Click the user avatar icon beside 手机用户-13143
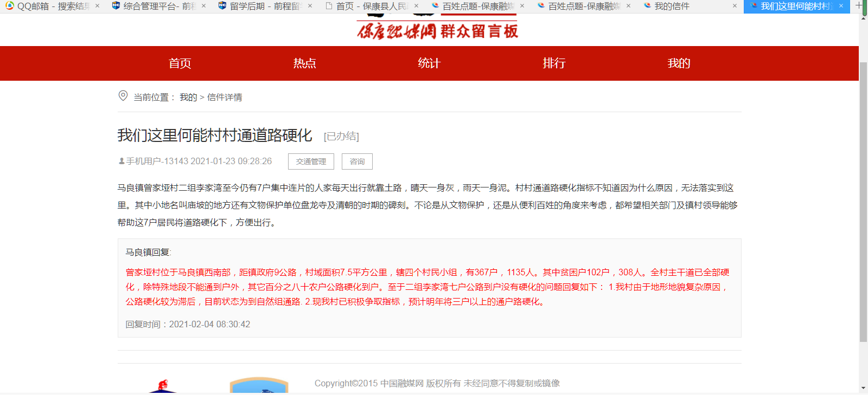Viewport: 868px width, 395px height. click(122, 161)
